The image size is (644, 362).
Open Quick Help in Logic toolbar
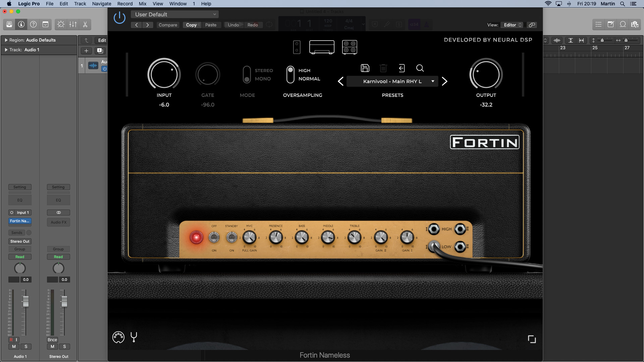(x=33, y=24)
